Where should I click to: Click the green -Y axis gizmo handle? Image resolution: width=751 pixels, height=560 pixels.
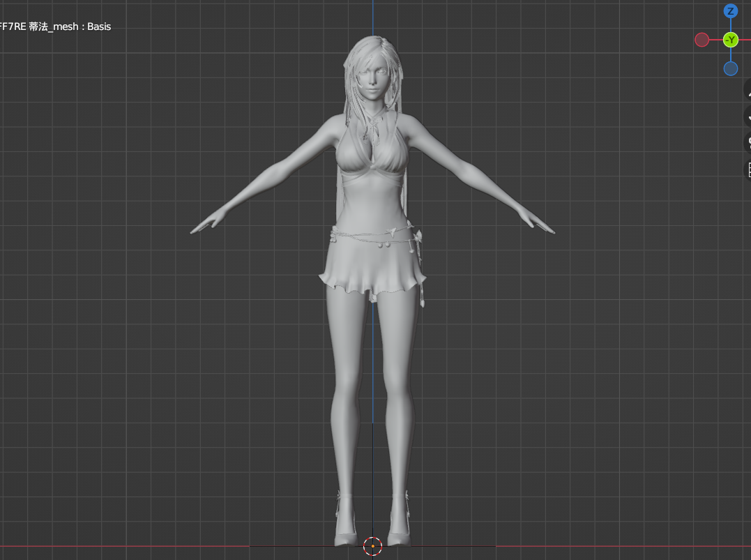[x=730, y=40]
